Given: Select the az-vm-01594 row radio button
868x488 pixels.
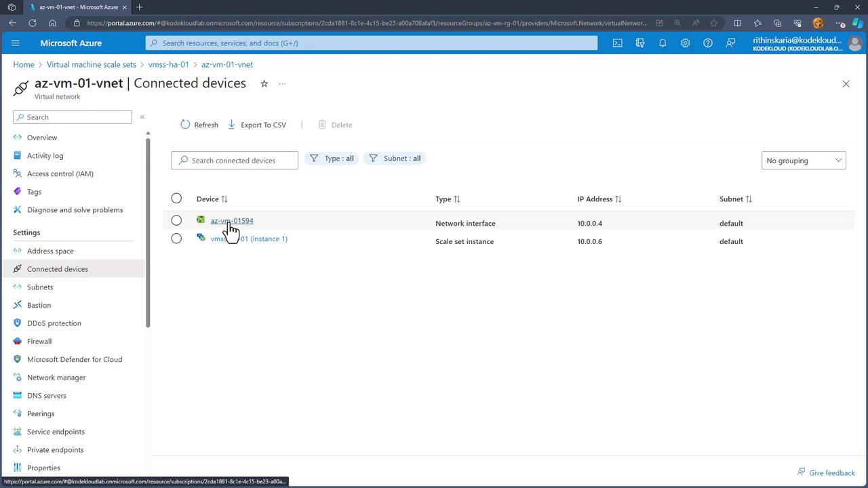Looking at the screenshot, I should [176, 220].
